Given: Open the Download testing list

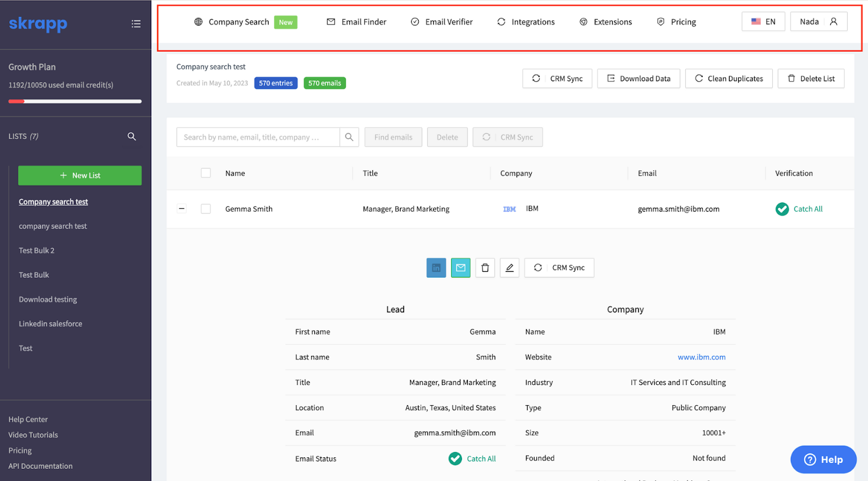Looking at the screenshot, I should click(x=48, y=299).
